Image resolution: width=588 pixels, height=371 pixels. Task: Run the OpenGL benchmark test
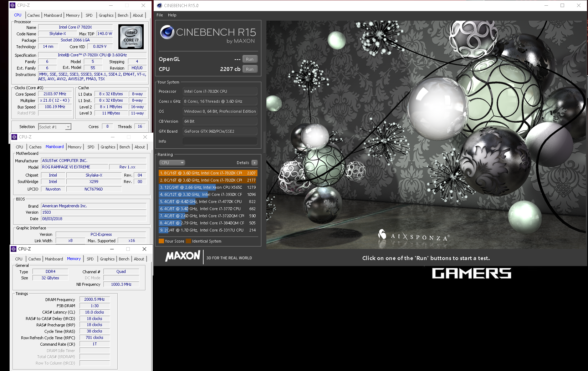coord(250,59)
